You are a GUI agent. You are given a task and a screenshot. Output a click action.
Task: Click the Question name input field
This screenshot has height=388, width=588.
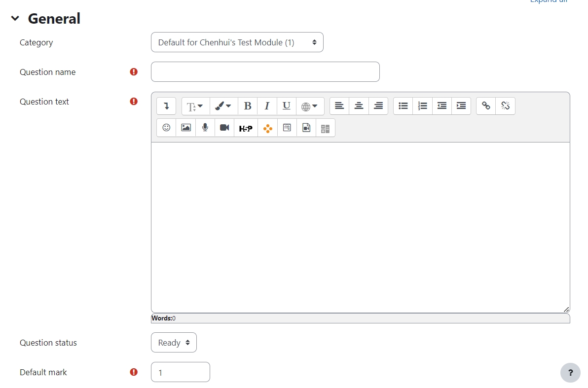265,72
